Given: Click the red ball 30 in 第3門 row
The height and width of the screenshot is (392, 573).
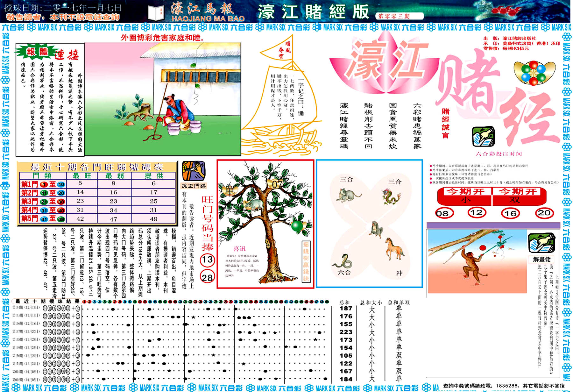Looking at the screenshot, I should click(x=61, y=202).
